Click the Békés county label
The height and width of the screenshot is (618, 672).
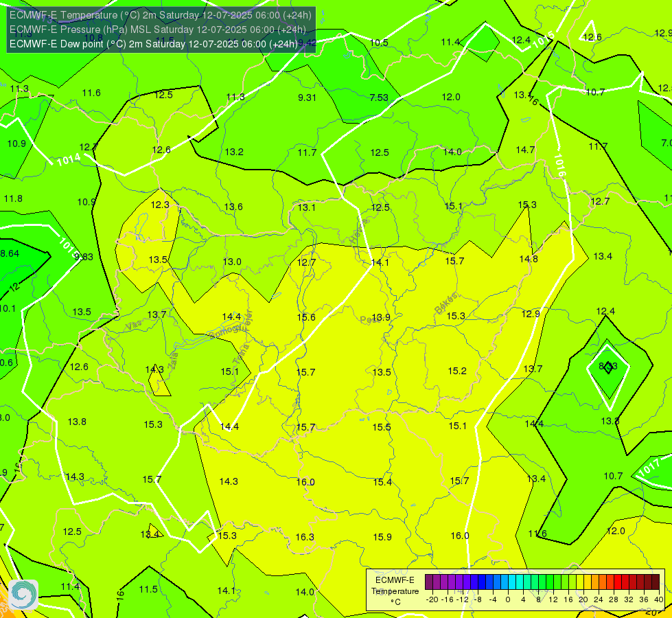(446, 304)
